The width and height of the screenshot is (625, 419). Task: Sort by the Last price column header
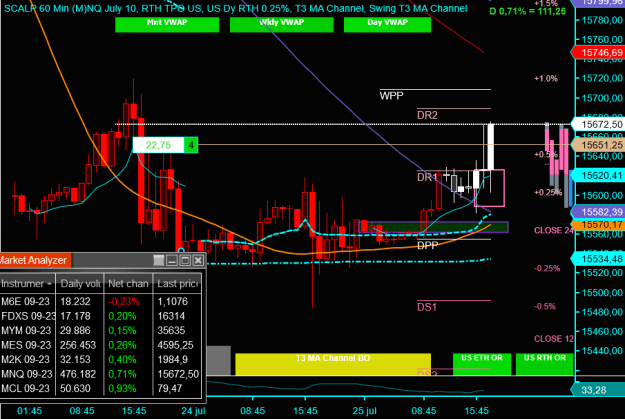pyautogui.click(x=178, y=284)
